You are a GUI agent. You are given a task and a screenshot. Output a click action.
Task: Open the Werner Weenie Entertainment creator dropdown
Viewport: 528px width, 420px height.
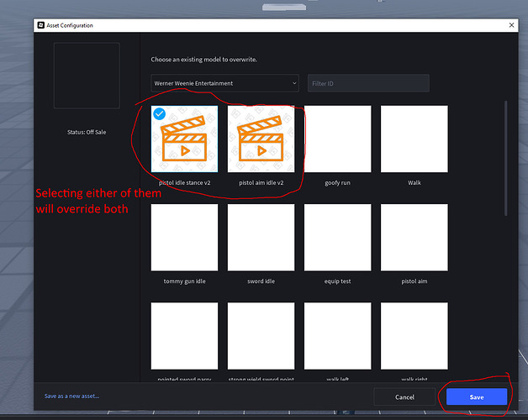224,83
